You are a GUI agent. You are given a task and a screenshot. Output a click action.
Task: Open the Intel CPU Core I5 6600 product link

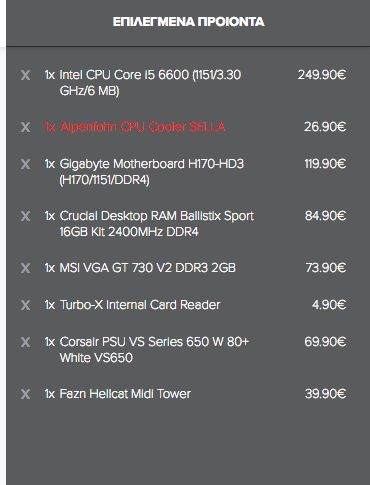click(143, 83)
